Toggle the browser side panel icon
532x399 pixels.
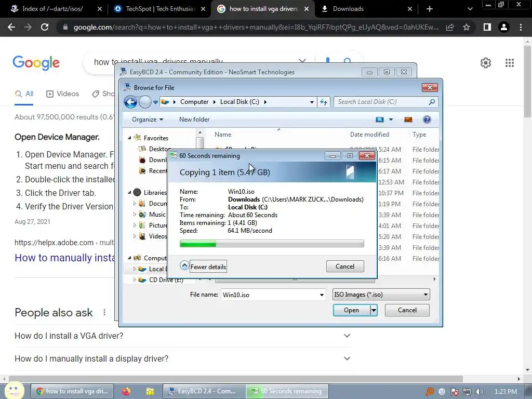tap(487, 27)
